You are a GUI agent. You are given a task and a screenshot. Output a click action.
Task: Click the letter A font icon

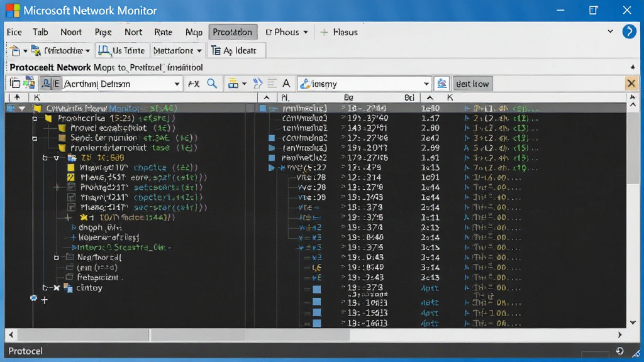coord(286,84)
